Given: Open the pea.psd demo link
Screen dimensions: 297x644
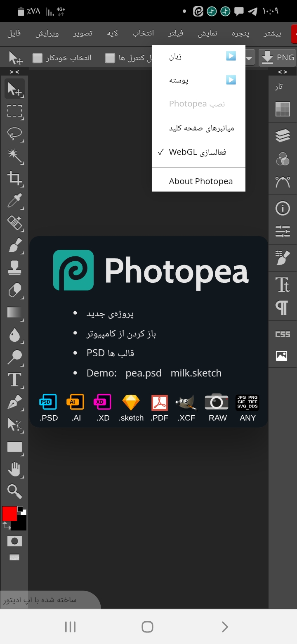Looking at the screenshot, I should (143, 373).
